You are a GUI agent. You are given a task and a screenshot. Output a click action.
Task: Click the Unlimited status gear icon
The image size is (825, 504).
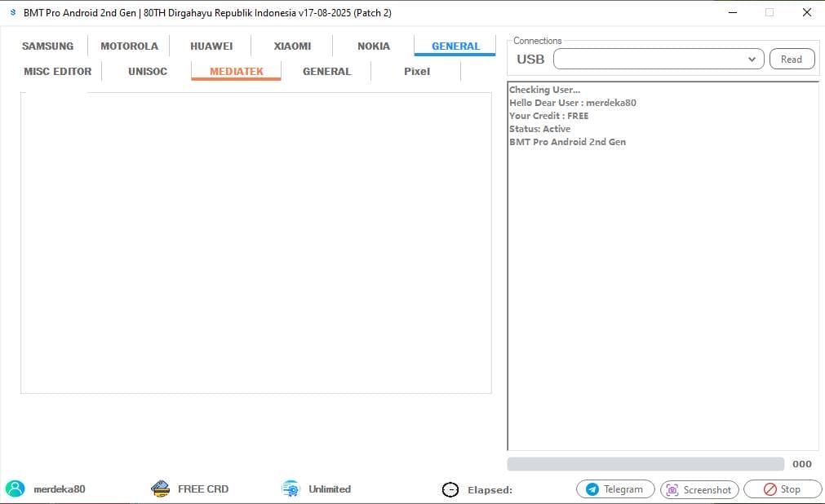[x=290, y=488]
